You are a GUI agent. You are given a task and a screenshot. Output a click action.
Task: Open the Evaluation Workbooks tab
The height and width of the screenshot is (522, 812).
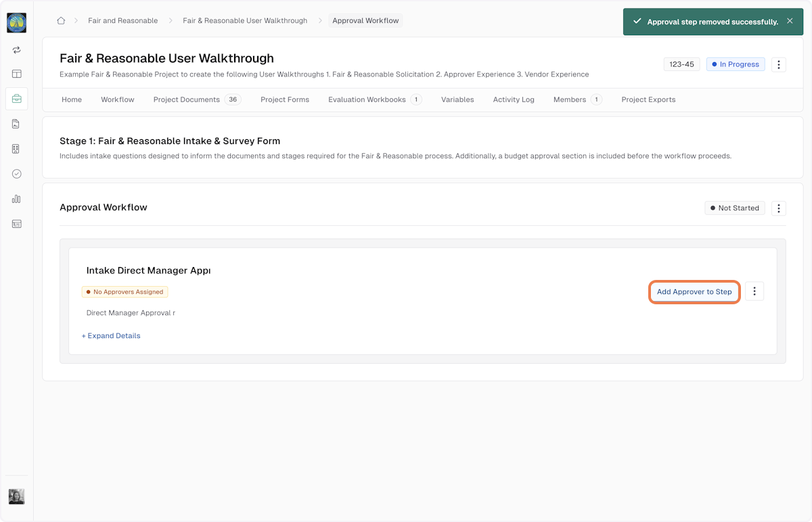375,99
